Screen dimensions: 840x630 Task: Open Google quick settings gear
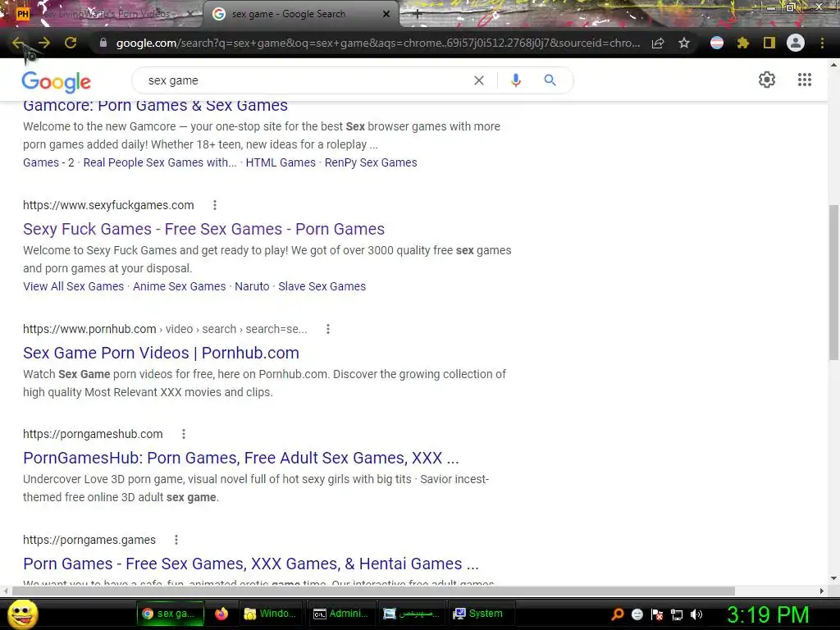coord(767,80)
